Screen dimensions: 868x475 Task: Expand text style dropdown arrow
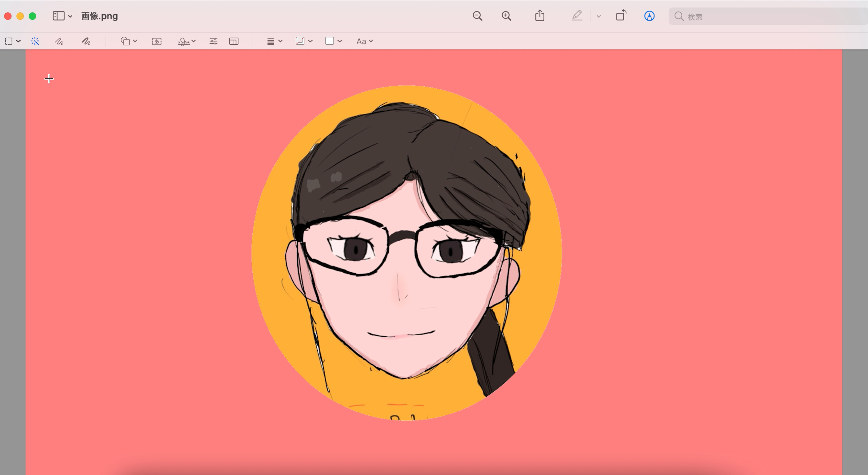[x=371, y=41]
